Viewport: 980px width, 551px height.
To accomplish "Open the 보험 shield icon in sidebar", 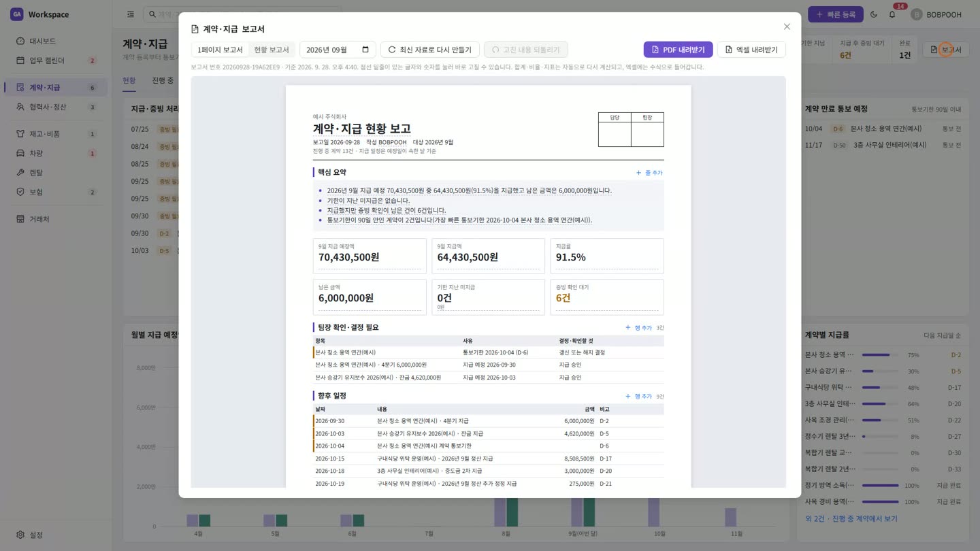I will pos(20,192).
